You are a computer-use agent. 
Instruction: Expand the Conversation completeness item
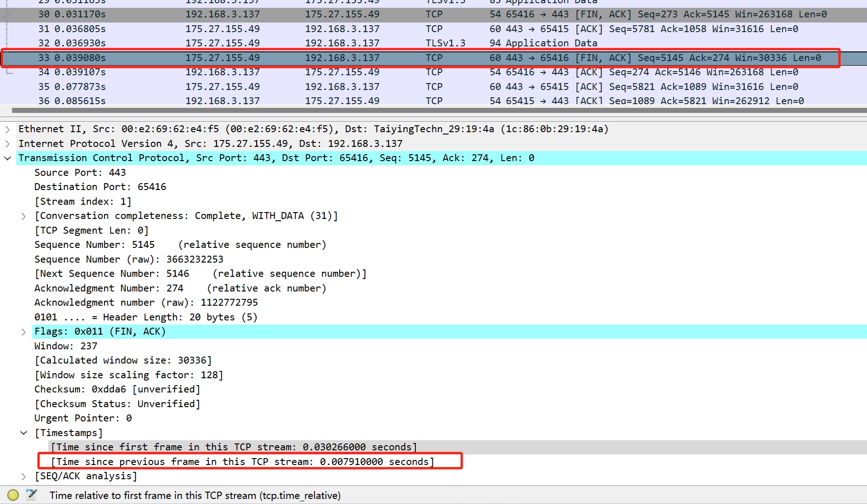tap(23, 216)
